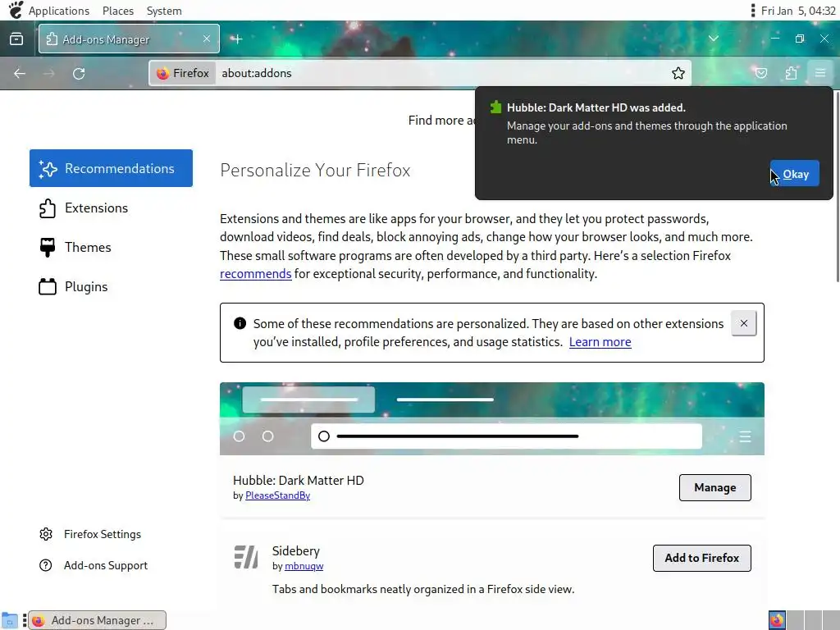Open the Firefox application hamburger menu
Viewport: 840px width, 630px height.
click(x=820, y=73)
